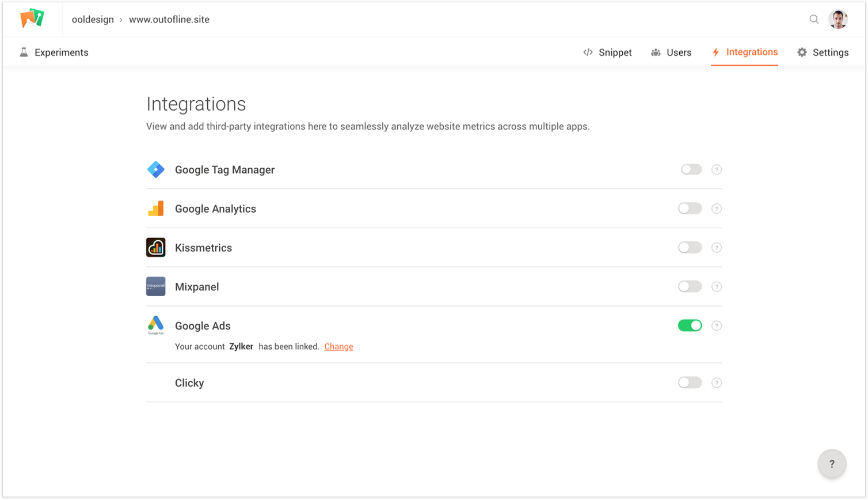Switch to the Snippet tab
Viewport: 868px width, 500px height.
(607, 52)
